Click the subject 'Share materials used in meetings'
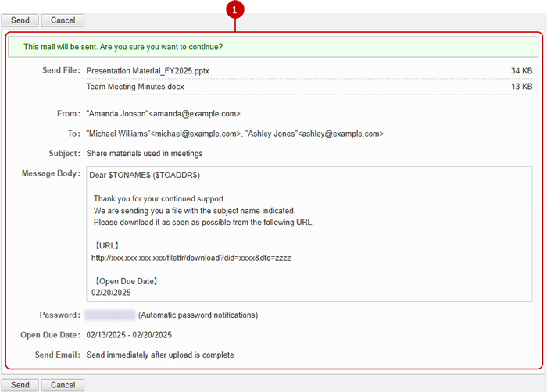547x392 pixels. 145,154
